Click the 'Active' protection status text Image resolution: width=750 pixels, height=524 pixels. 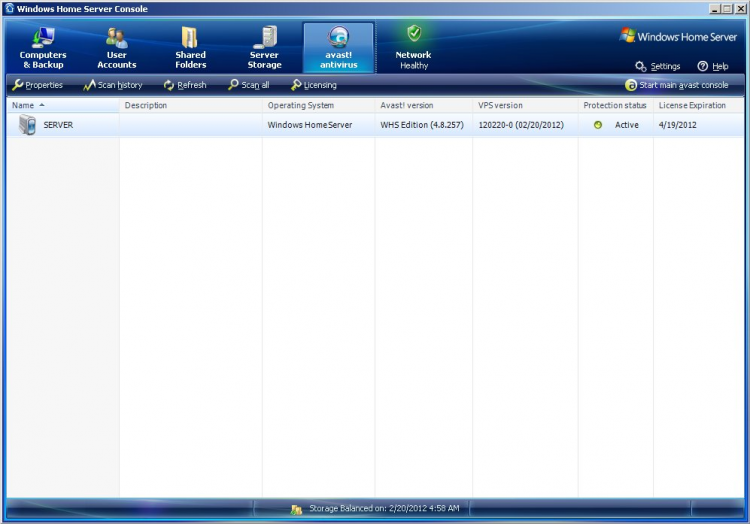pyautogui.click(x=627, y=125)
